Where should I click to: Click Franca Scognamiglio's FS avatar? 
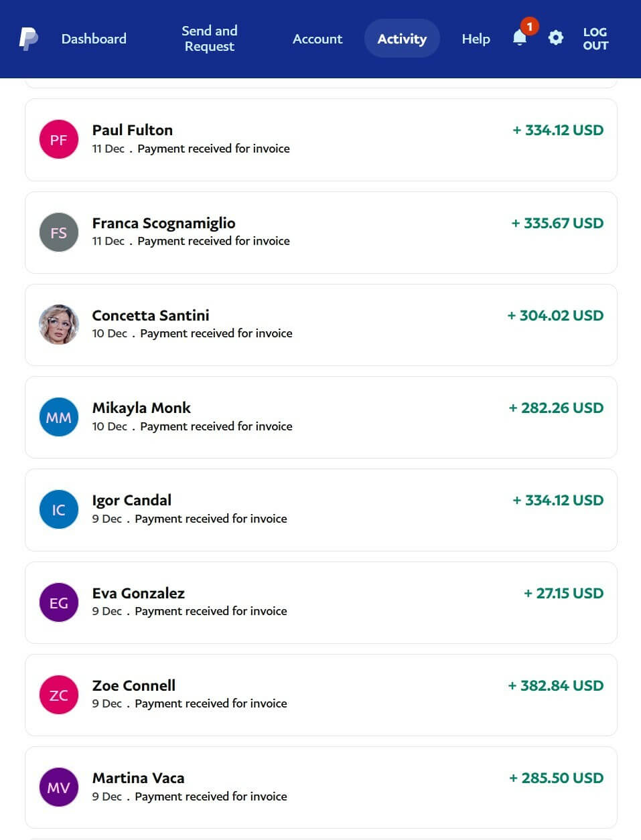click(x=59, y=232)
